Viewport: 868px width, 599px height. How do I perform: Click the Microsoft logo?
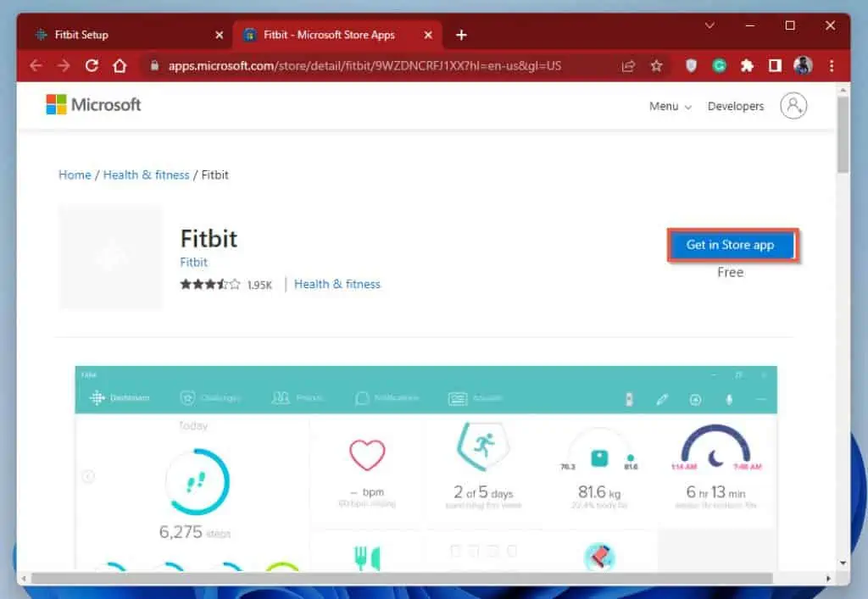point(93,104)
